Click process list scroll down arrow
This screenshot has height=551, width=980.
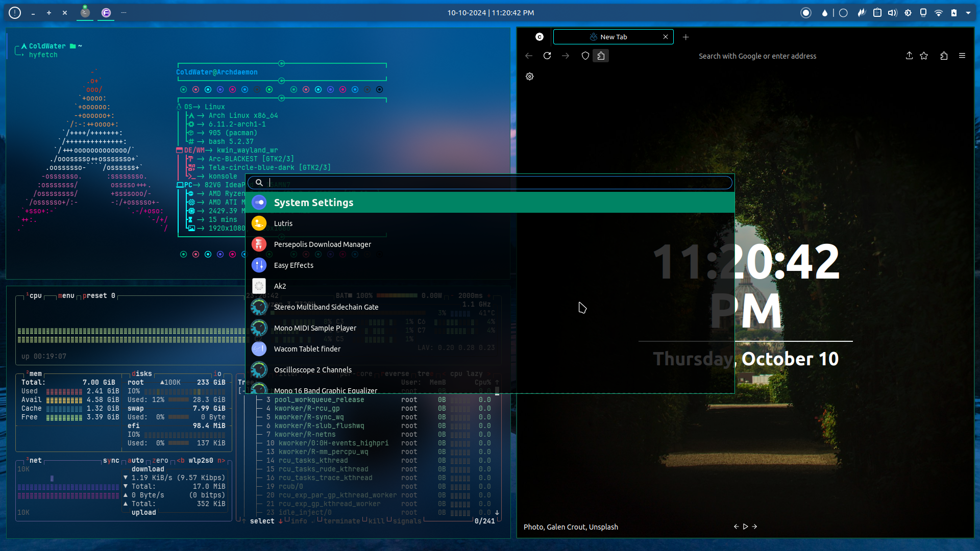click(497, 513)
